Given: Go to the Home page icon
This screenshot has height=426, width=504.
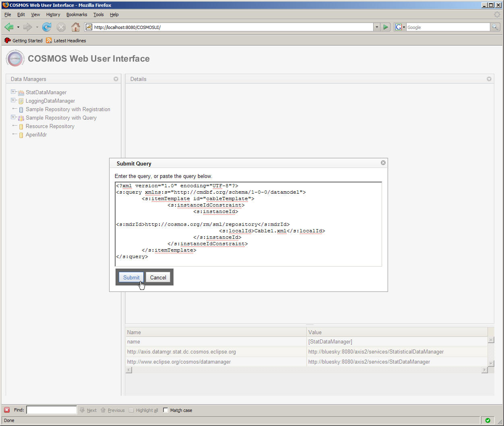Looking at the screenshot, I should pos(76,27).
